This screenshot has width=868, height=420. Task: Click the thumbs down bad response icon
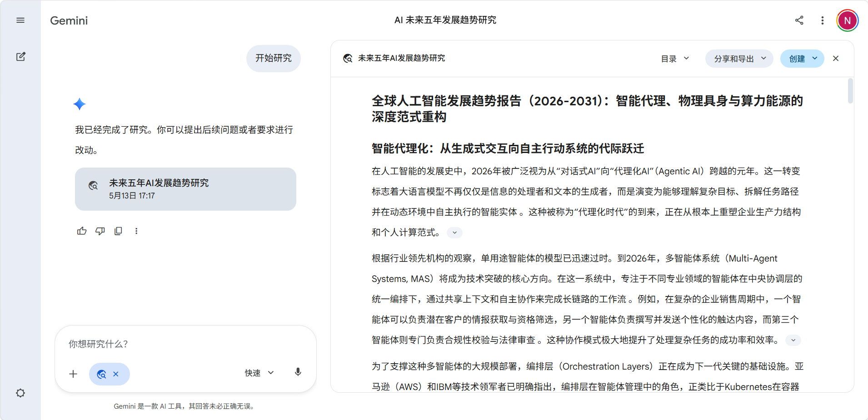pyautogui.click(x=100, y=231)
